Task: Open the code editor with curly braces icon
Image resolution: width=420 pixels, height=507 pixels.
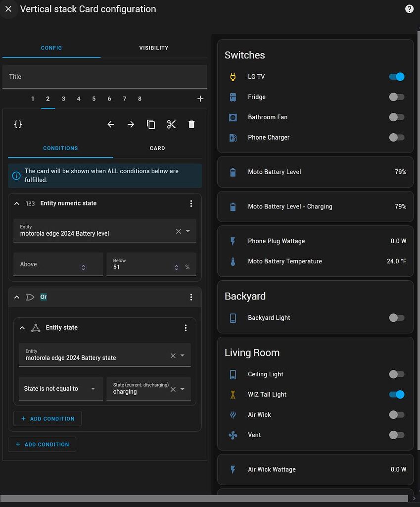Action: tap(18, 124)
